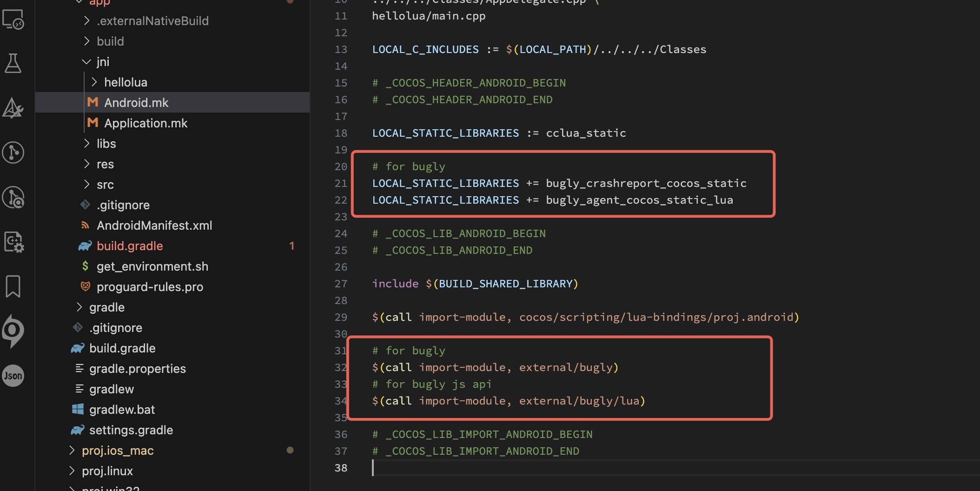Image resolution: width=980 pixels, height=491 pixels.
Task: Click the elephant icon beside settings.gradle
Action: [78, 430]
